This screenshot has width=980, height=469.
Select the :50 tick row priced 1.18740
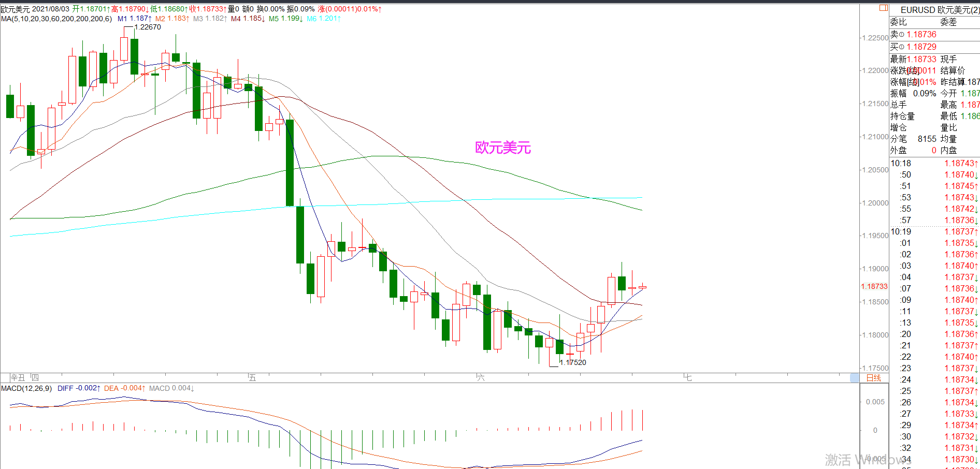click(934, 174)
